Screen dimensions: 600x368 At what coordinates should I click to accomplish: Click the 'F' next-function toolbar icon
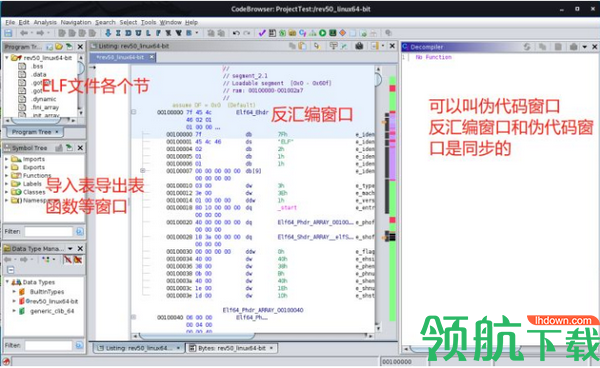click(x=158, y=33)
